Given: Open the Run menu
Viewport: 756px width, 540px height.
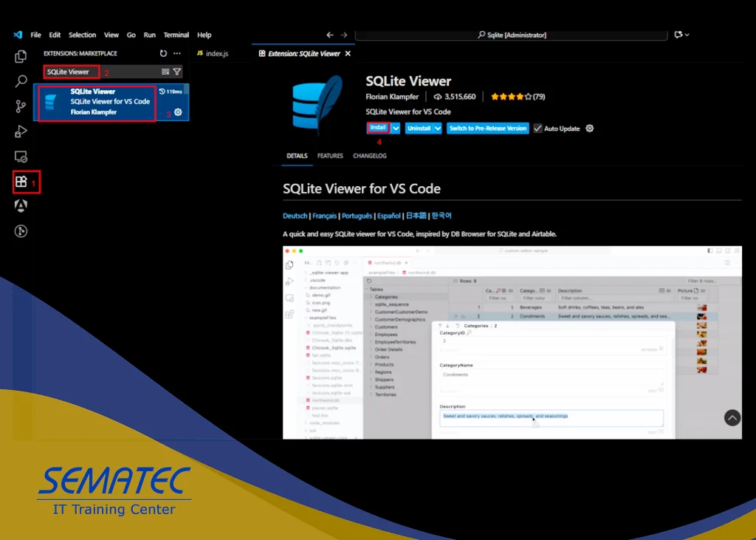Looking at the screenshot, I should click(149, 35).
